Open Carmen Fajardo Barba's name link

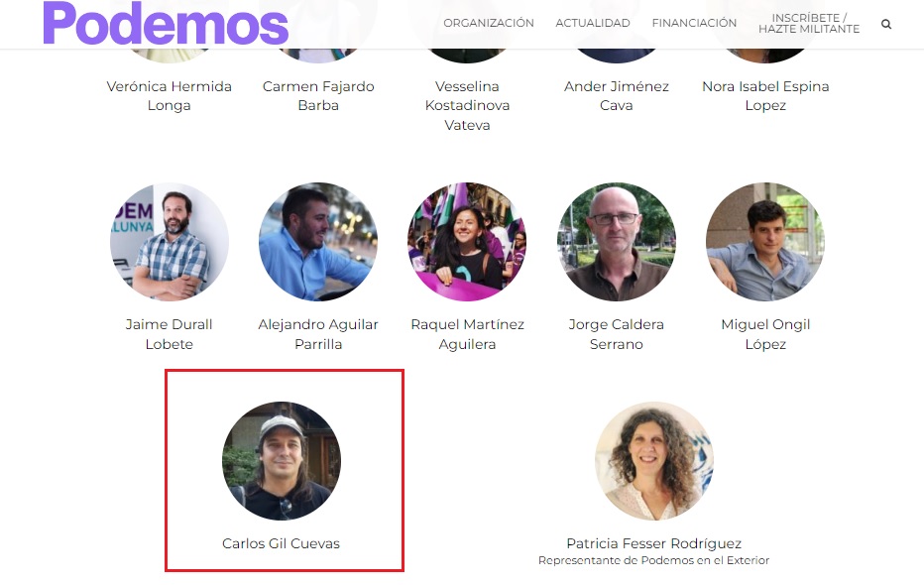pyautogui.click(x=318, y=96)
